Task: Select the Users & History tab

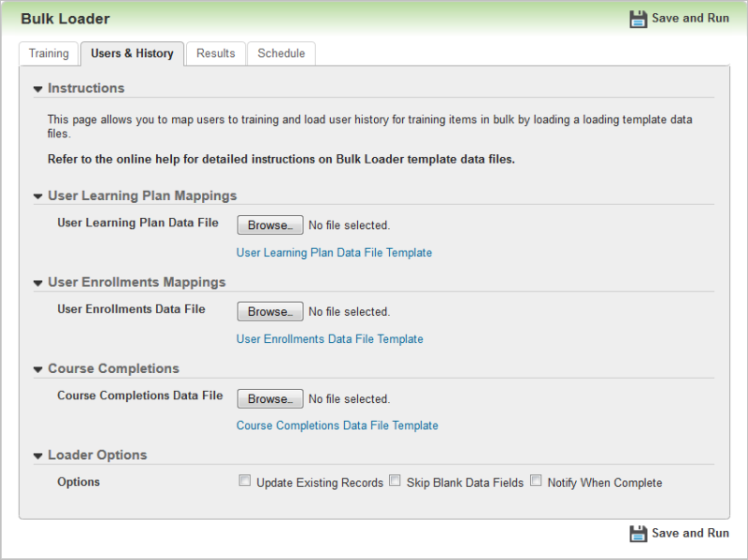Action: (x=132, y=54)
